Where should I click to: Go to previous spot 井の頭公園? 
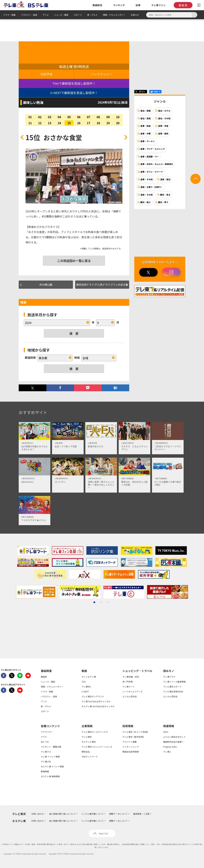[x=46, y=285]
